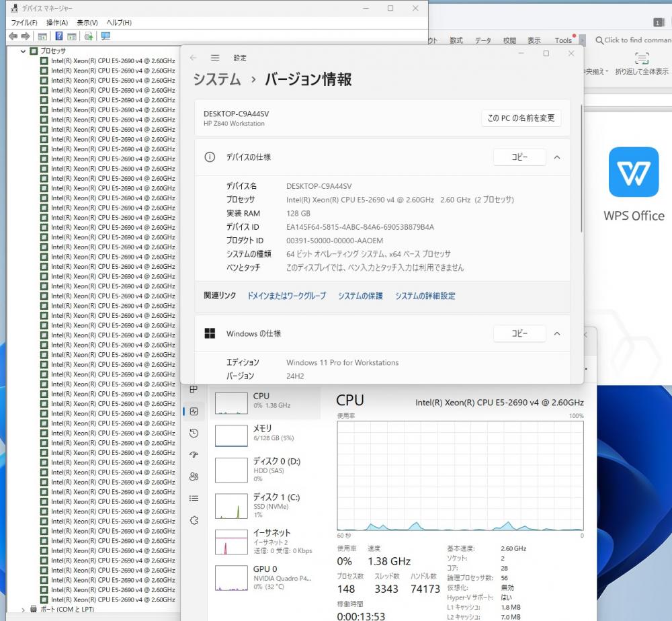The image size is (672, 621).
Task: Open App history in Task Manager sidebar
Action: pyautogui.click(x=194, y=433)
